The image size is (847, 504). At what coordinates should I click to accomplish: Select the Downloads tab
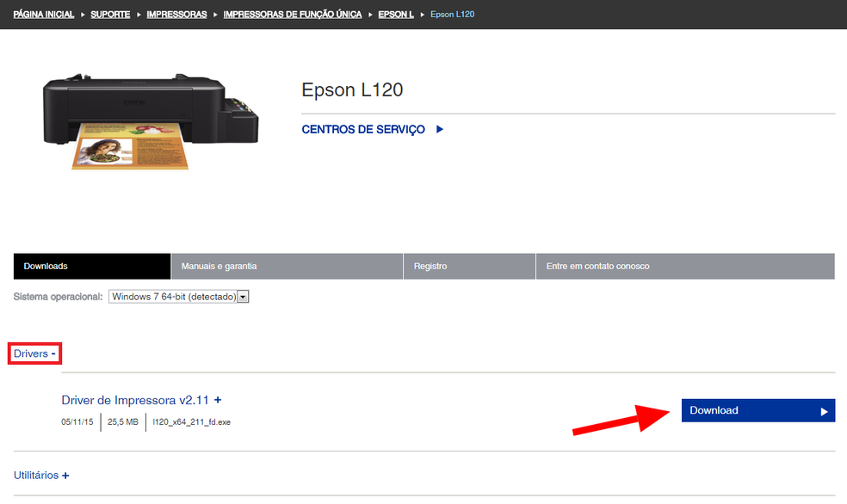(x=92, y=266)
